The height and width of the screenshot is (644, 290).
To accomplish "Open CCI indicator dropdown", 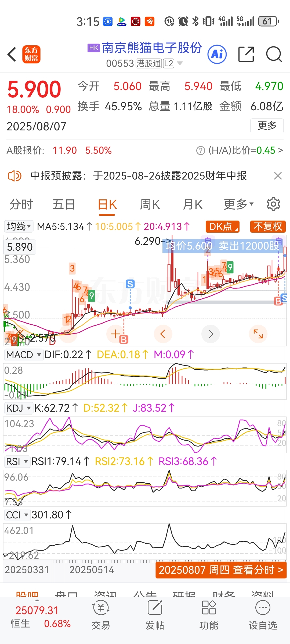I will pos(17,515).
